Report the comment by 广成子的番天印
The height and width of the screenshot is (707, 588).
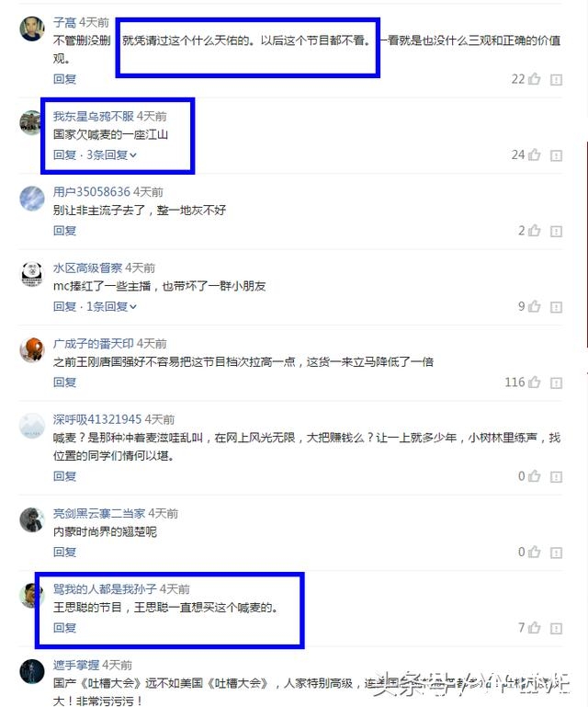click(x=557, y=382)
